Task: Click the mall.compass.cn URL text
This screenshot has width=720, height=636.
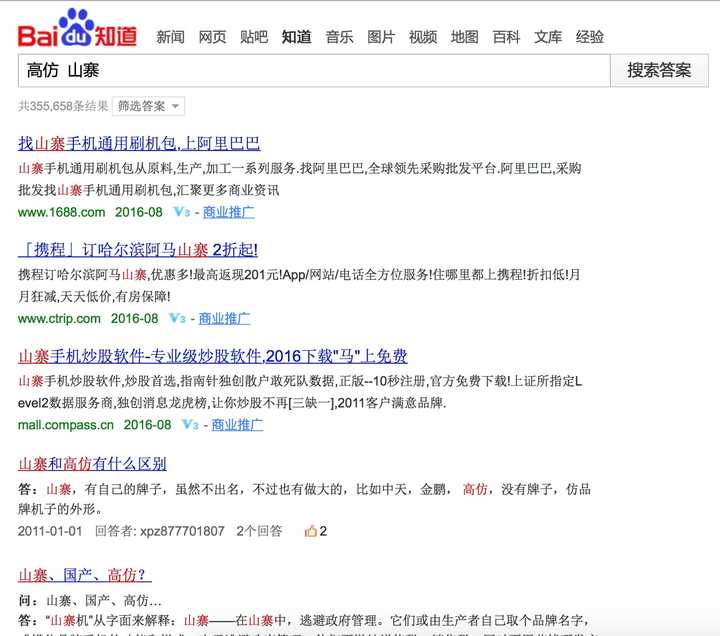Action: [66, 425]
